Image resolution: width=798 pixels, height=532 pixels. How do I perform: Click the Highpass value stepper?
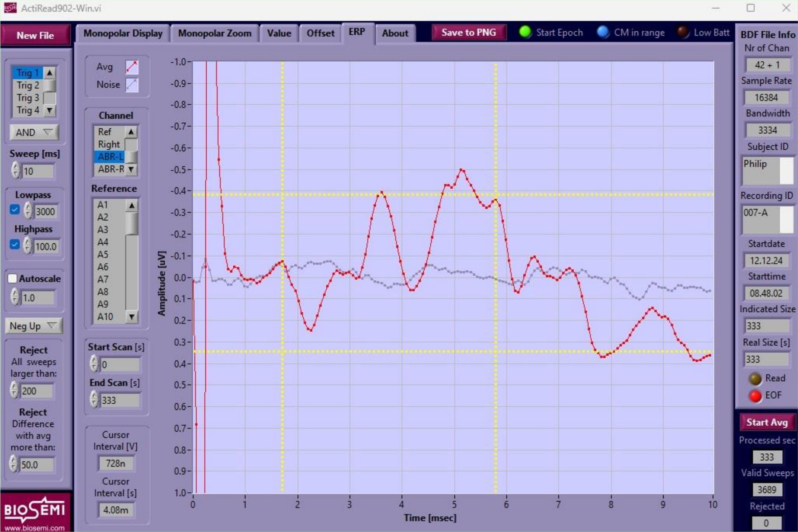point(27,246)
